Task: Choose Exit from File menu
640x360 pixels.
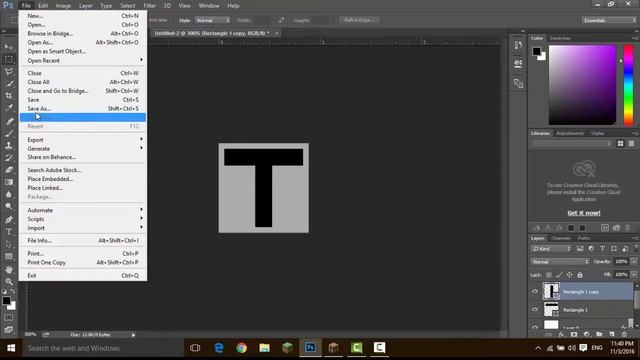Action: pyautogui.click(x=83, y=276)
